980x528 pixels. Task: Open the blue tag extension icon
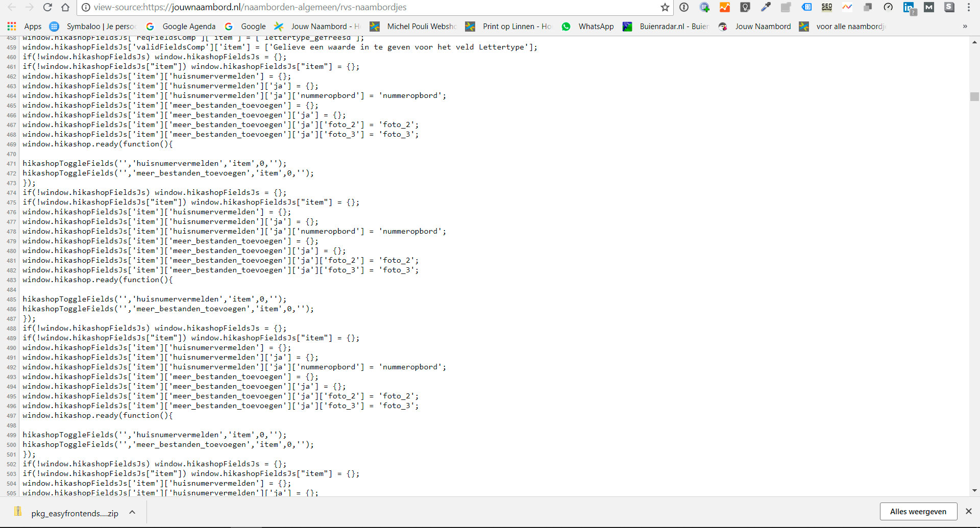tap(806, 7)
